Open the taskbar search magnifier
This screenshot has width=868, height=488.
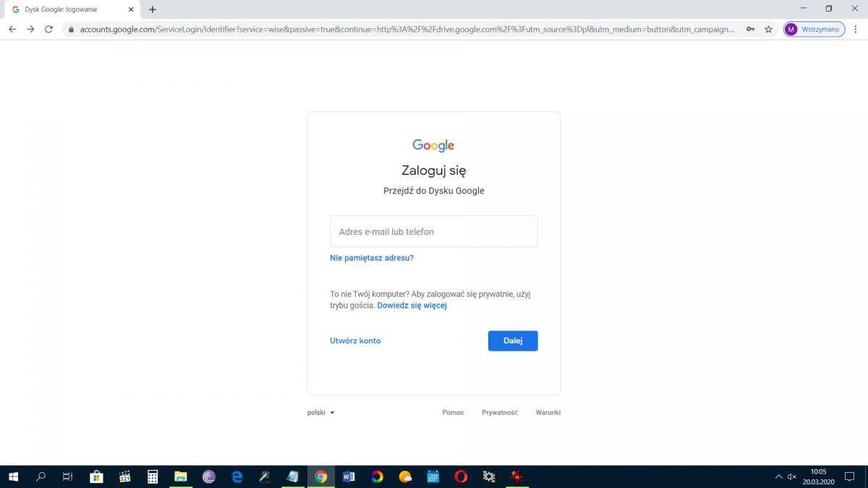pyautogui.click(x=41, y=476)
